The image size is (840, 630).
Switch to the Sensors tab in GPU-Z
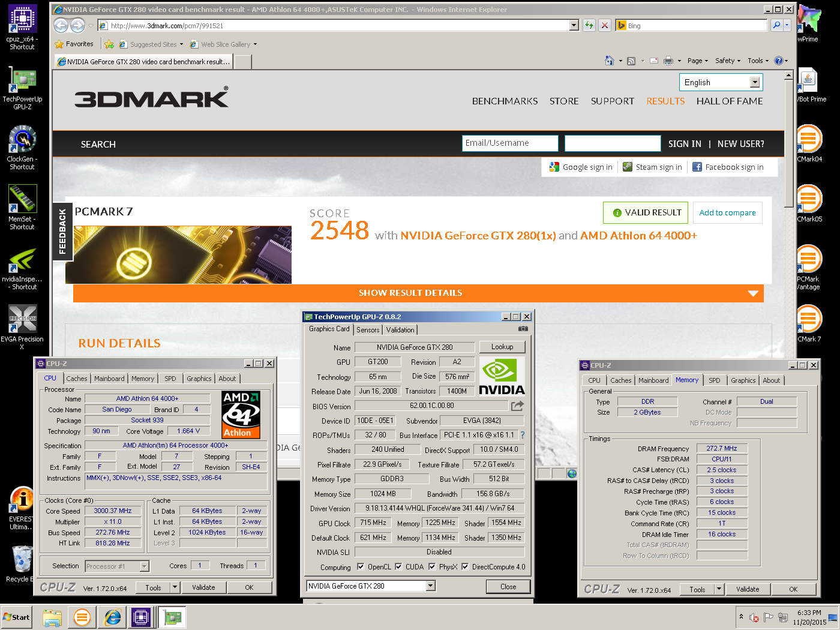pos(368,330)
